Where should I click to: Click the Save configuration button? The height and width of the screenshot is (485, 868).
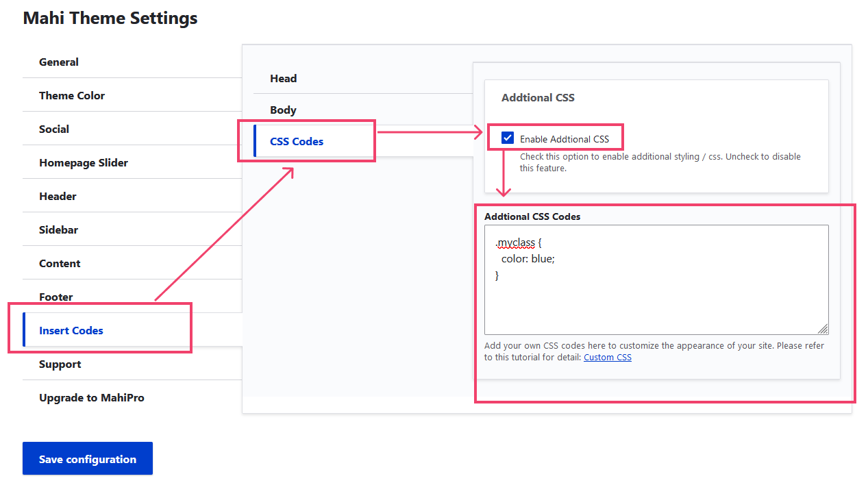pos(88,458)
